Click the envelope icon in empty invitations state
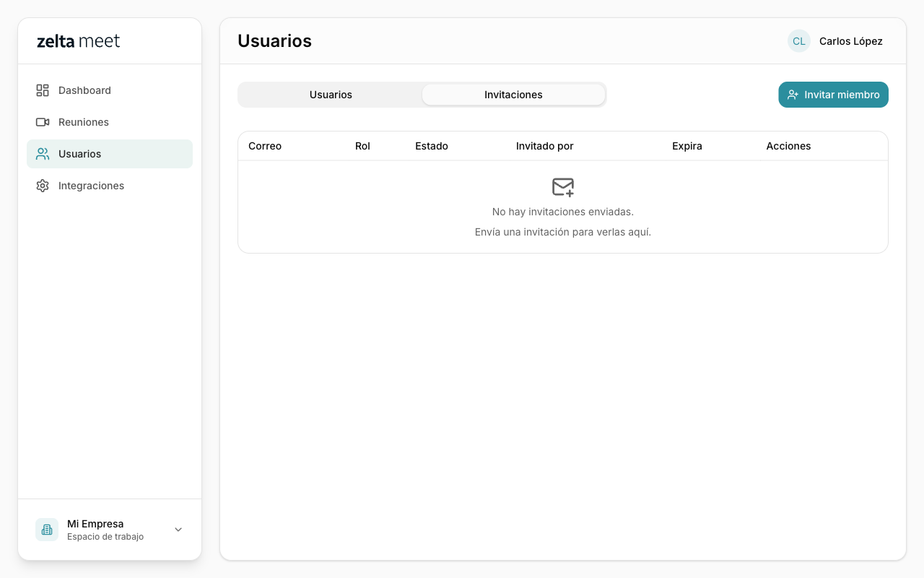This screenshot has height=578, width=924. pyautogui.click(x=563, y=187)
